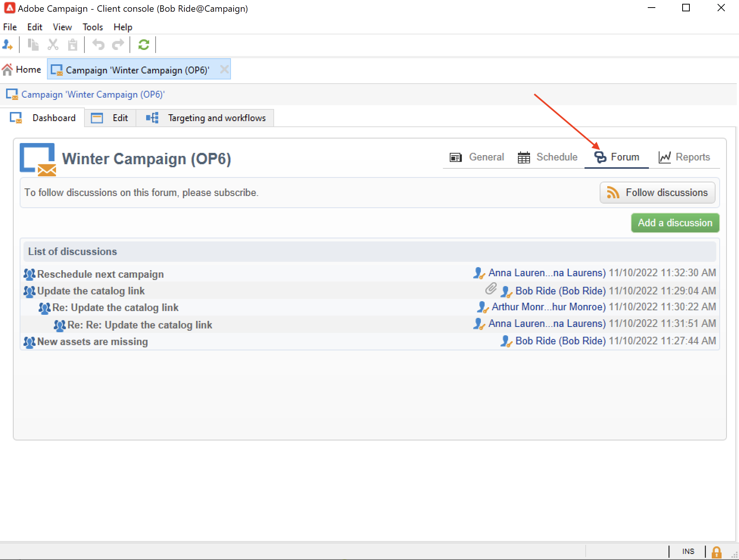Open the Reschedule next campaign discussion
This screenshot has width=739, height=560.
point(100,274)
